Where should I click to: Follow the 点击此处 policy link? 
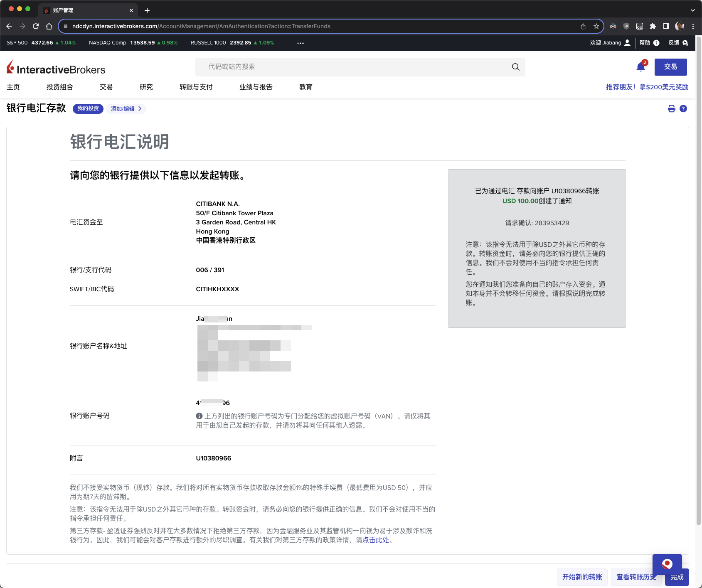(376, 540)
